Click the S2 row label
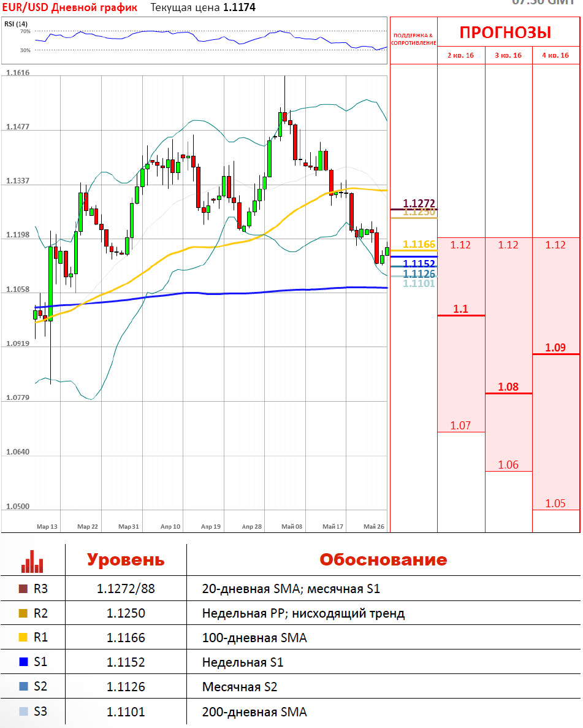This screenshot has height=728, width=583. [x=41, y=686]
